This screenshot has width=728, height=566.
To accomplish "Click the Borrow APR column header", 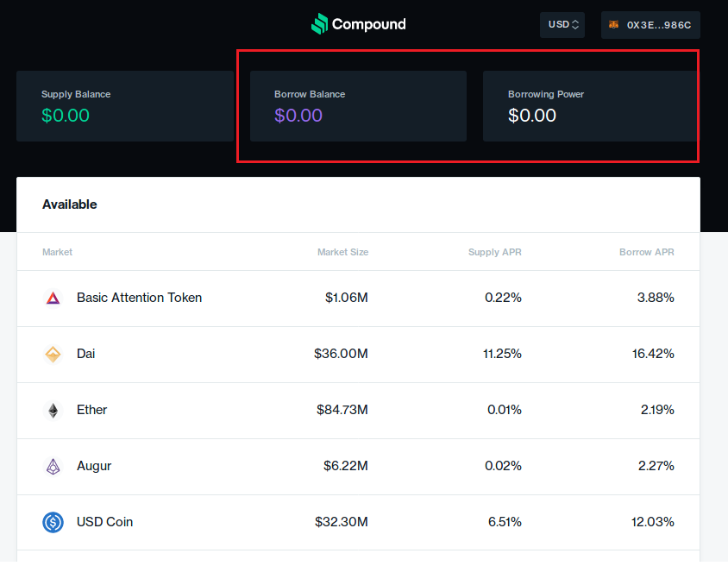I will pos(646,252).
